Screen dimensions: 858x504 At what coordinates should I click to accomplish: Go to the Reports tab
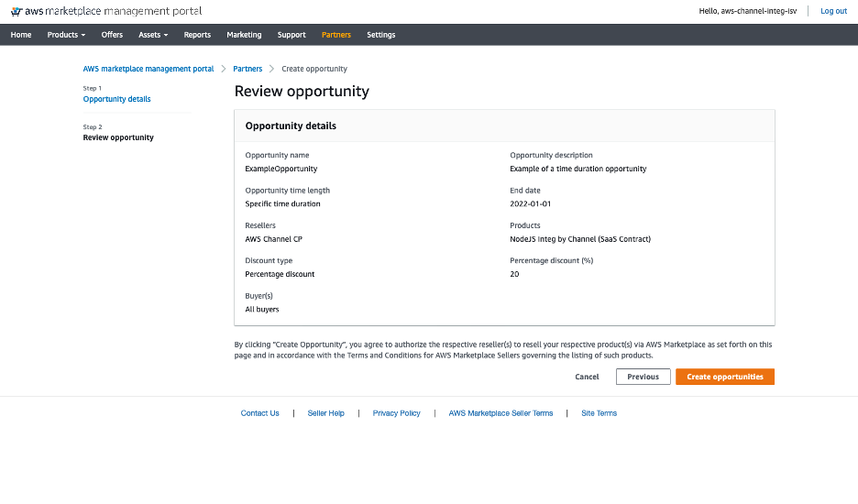(x=197, y=35)
